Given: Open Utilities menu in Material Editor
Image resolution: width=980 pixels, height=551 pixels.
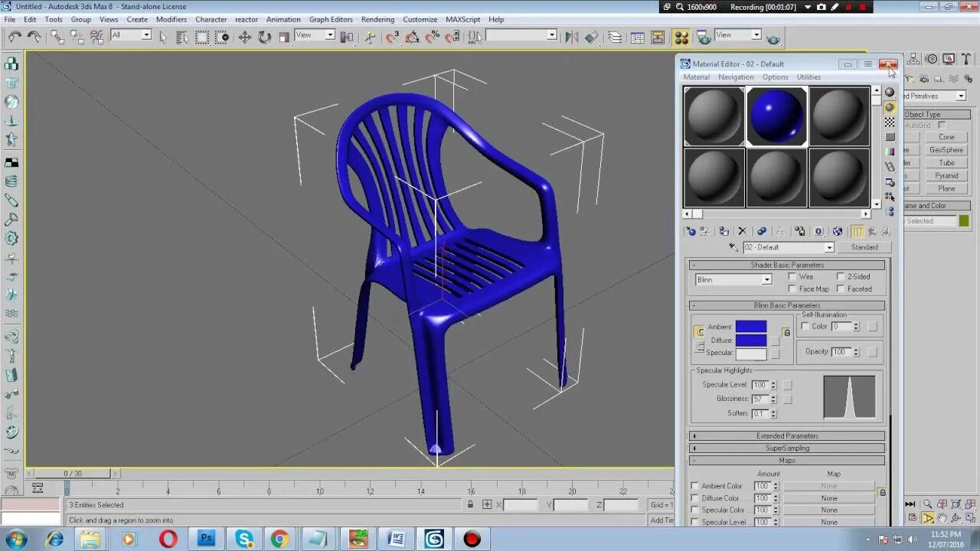Looking at the screenshot, I should [x=808, y=77].
